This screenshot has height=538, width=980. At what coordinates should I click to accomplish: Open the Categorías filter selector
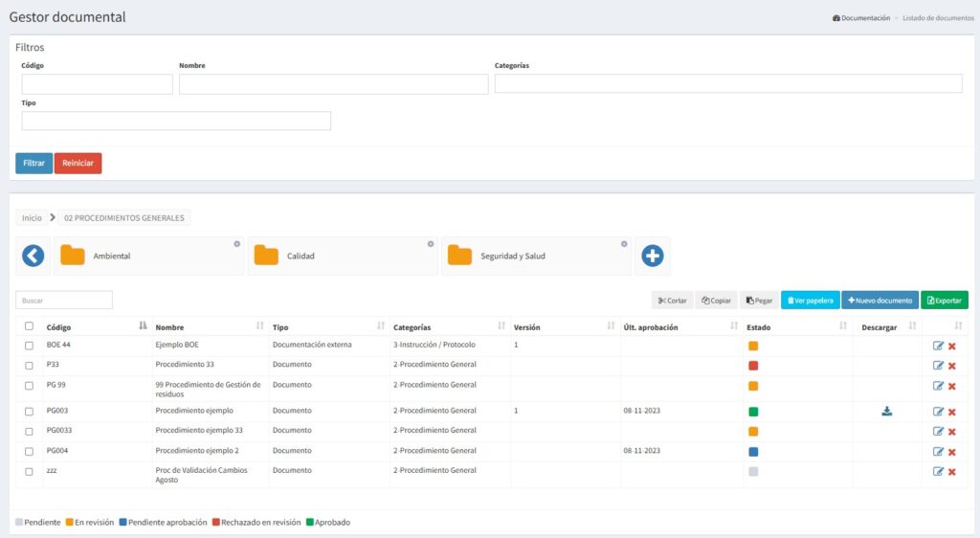point(728,83)
